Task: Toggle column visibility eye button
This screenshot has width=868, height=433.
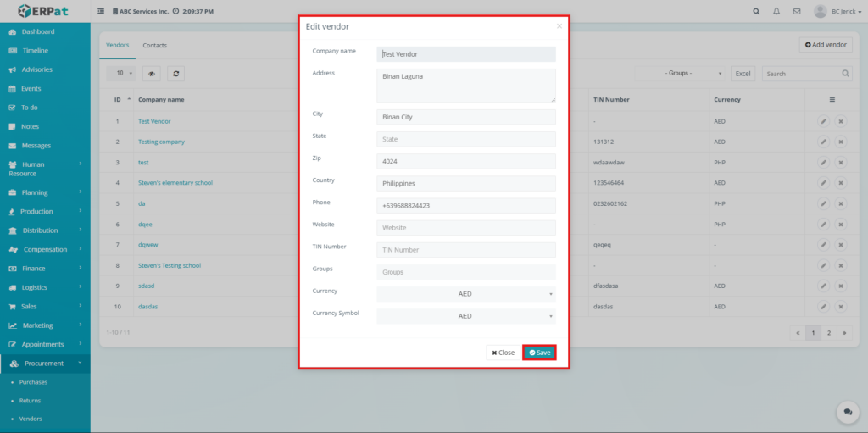Action: tap(151, 73)
